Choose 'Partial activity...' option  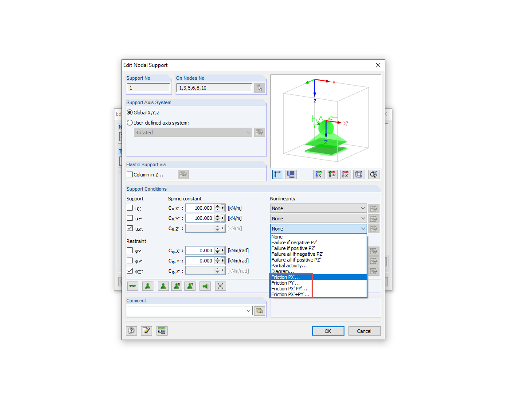click(x=319, y=266)
